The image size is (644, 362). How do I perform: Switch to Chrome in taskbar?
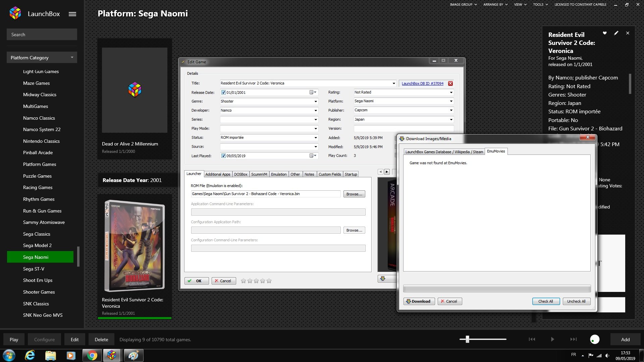(92, 355)
